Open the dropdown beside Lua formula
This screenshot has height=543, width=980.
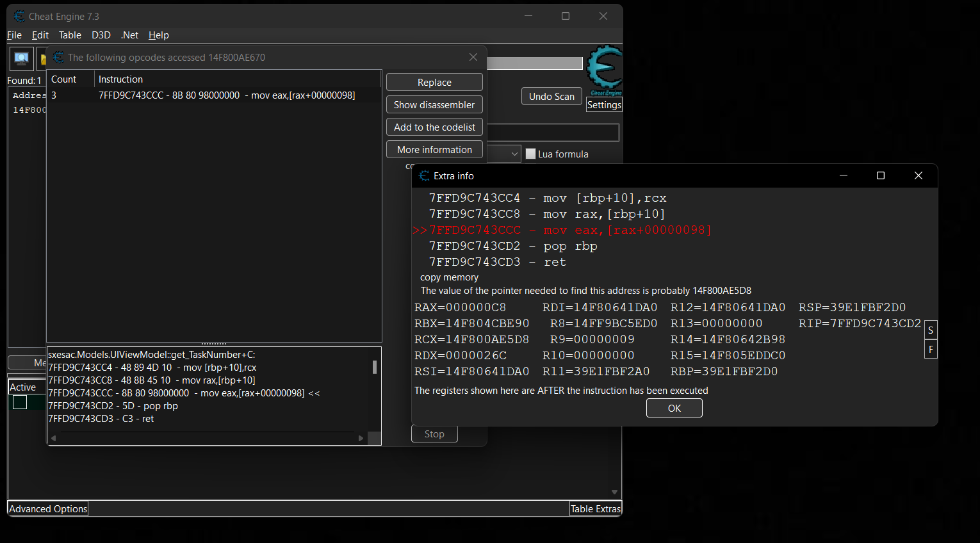coord(514,154)
